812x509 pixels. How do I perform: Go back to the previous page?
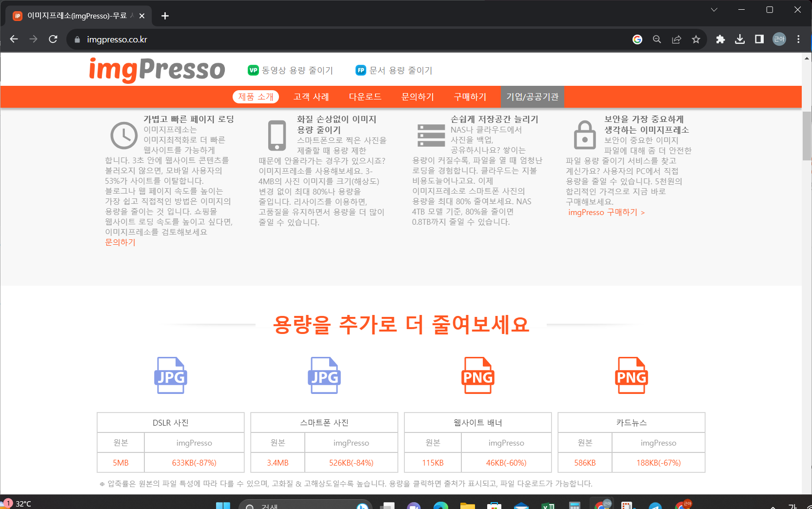(x=14, y=39)
